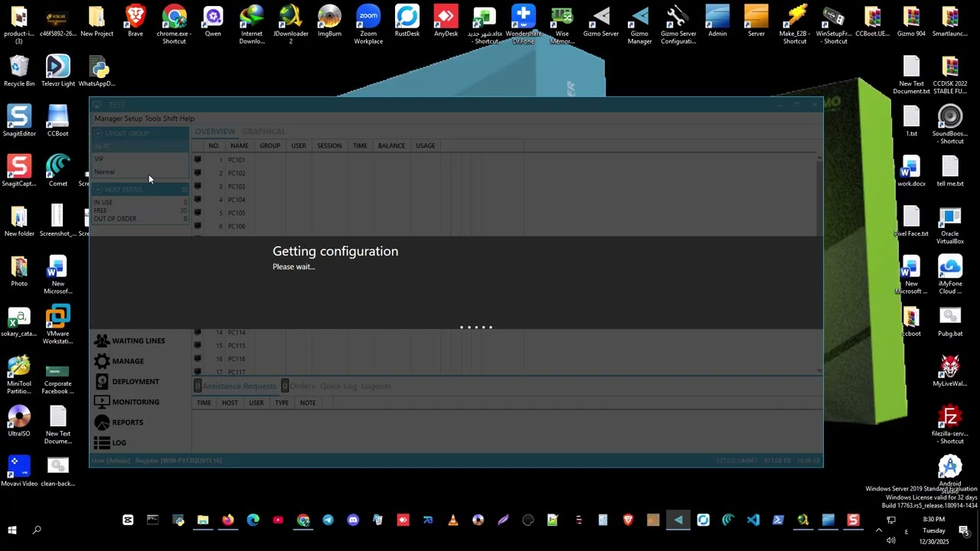The height and width of the screenshot is (551, 980).
Task: Open the Quick Log tab
Action: point(338,386)
